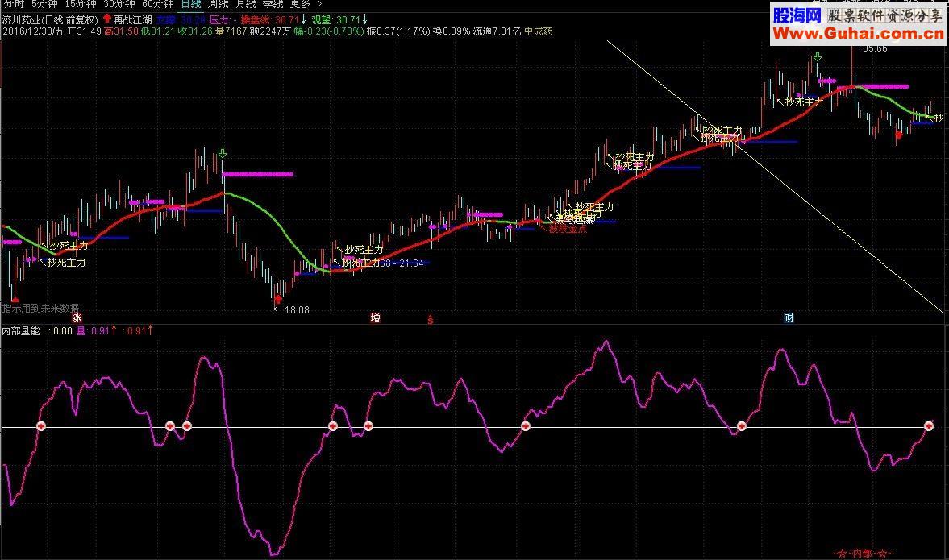Screen dimensions: 949x560
Task: Click the red marker below the December dip
Action: [x=899, y=135]
